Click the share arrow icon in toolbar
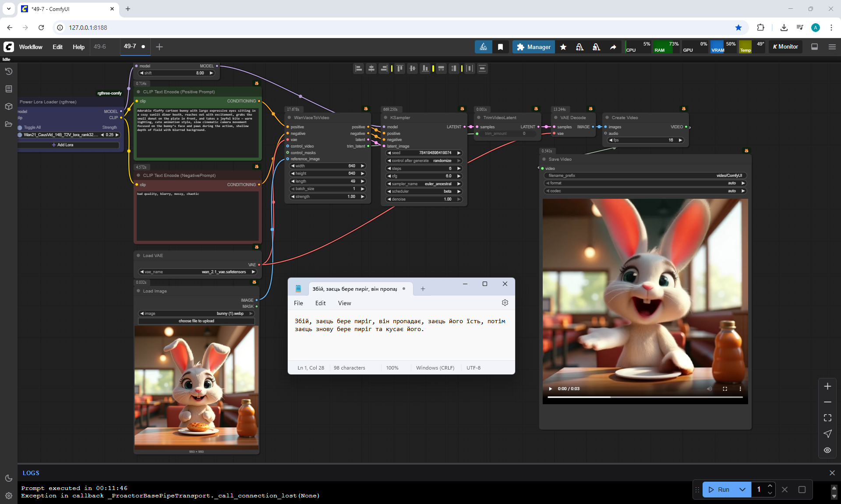 [x=613, y=47]
